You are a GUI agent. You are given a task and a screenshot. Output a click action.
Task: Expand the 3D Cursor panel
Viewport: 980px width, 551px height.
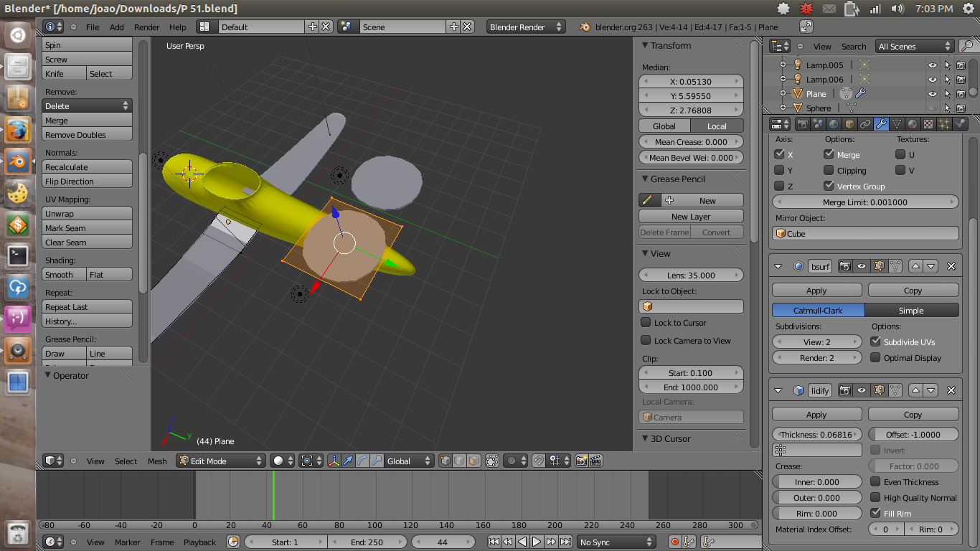[x=644, y=438]
